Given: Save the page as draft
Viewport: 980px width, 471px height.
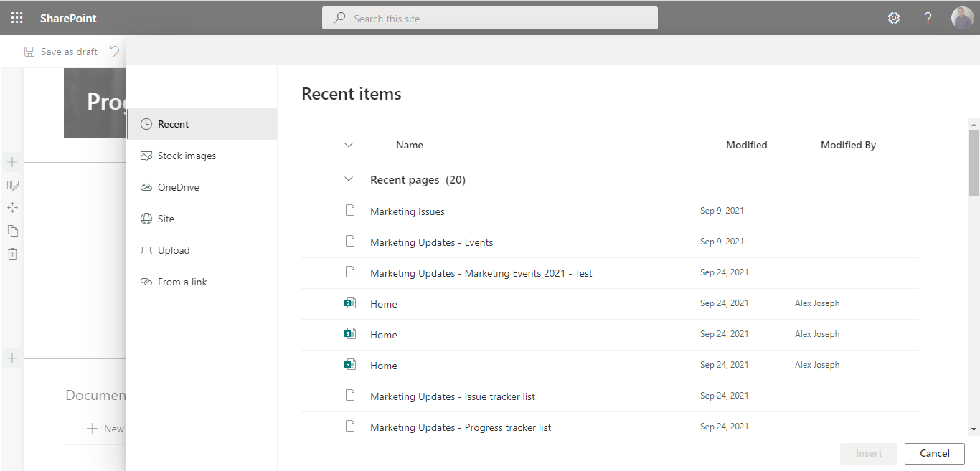Looking at the screenshot, I should tap(61, 51).
